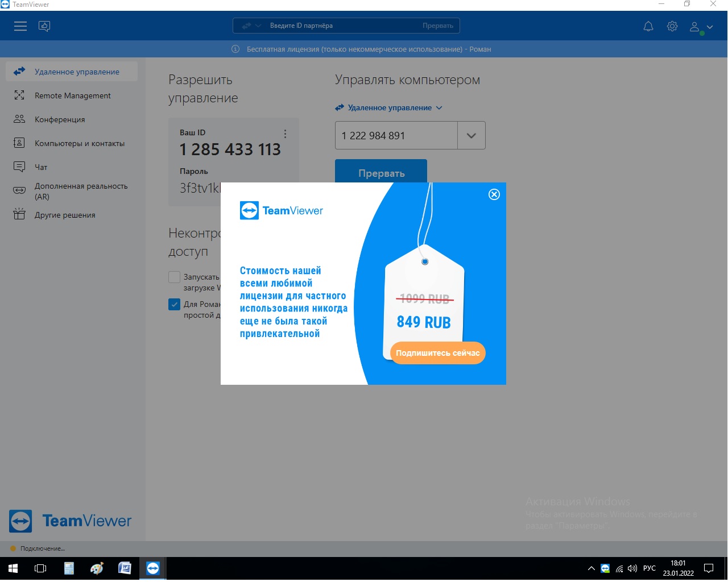Screen dimensions: 728x582
Task: Click the Подключение status indicator
Action: tap(38, 548)
